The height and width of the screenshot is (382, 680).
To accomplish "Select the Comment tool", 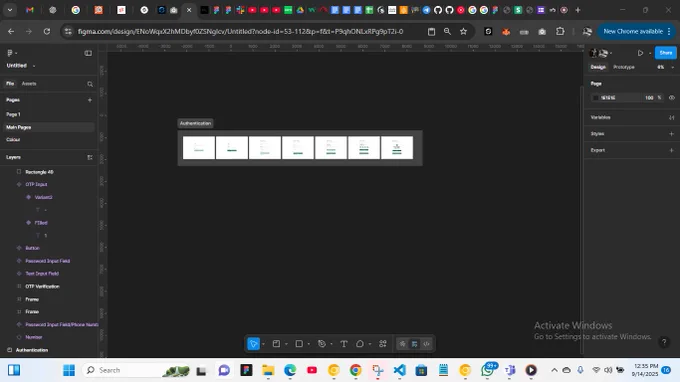I will click(x=360, y=344).
